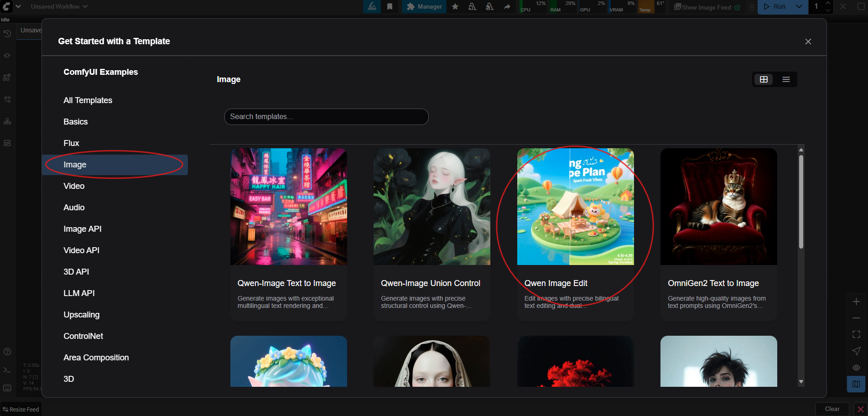The image size is (868, 416).
Task: Open Qwen-Image Text to Image template
Action: pos(289,234)
